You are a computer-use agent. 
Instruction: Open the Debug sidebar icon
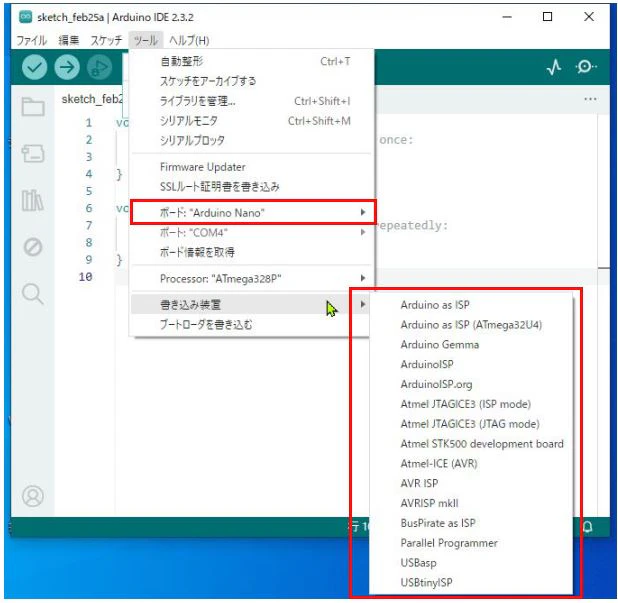(33, 247)
